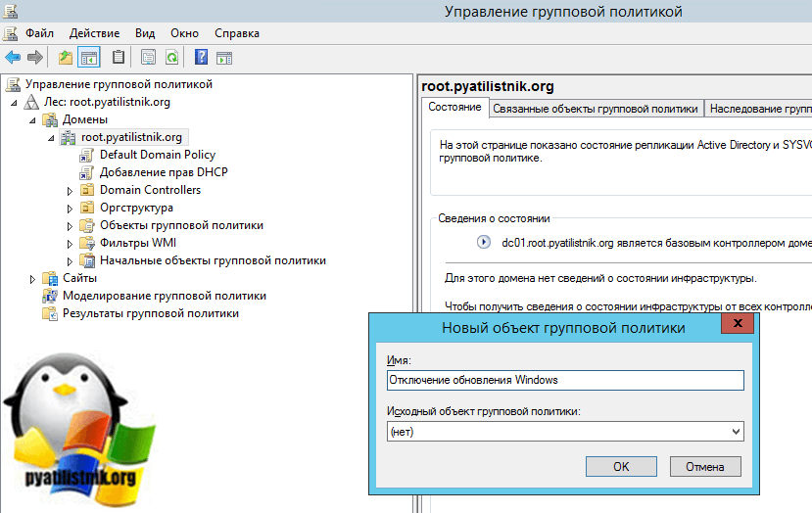The height and width of the screenshot is (513, 812).
Task: Open the Действие menu
Action: (94, 32)
